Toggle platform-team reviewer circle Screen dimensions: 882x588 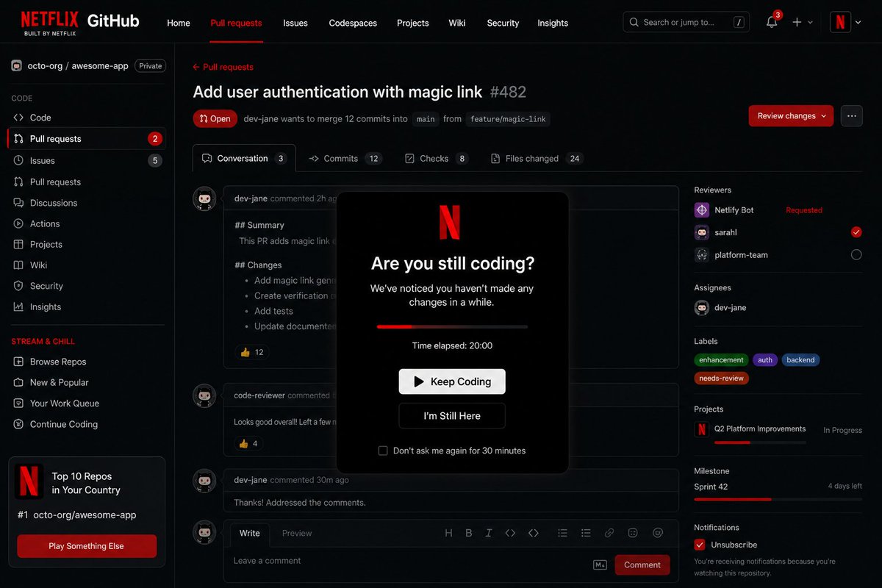coord(856,255)
